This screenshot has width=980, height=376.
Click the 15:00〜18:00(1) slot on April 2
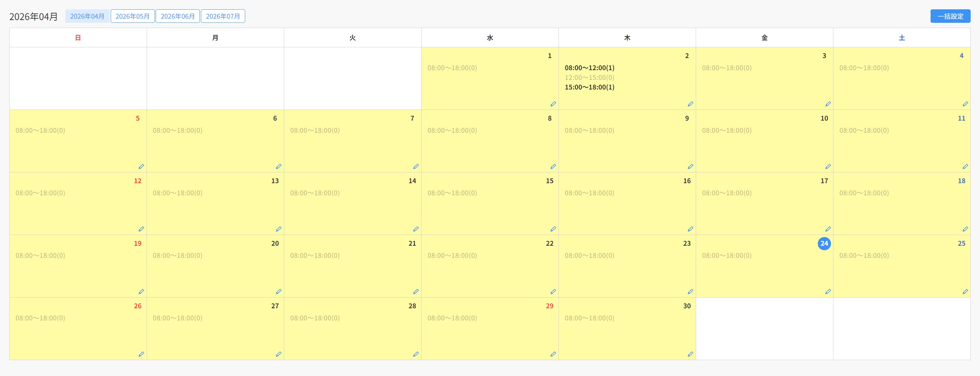coord(589,87)
